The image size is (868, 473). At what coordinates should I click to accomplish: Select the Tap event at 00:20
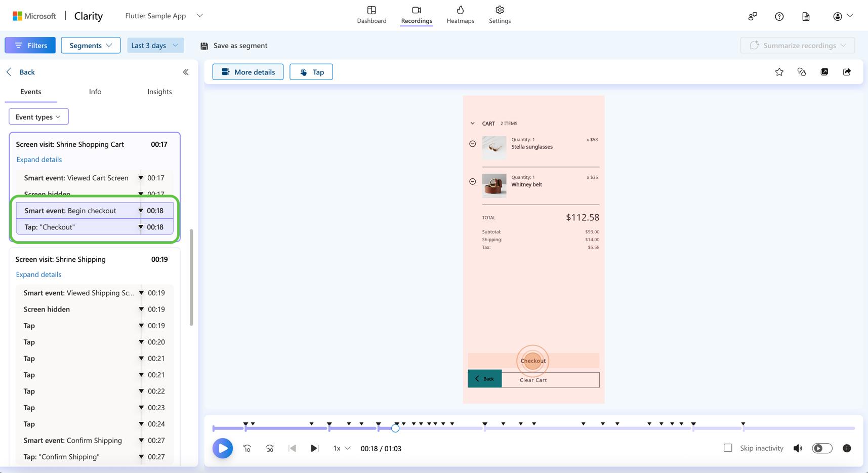[x=95, y=342]
